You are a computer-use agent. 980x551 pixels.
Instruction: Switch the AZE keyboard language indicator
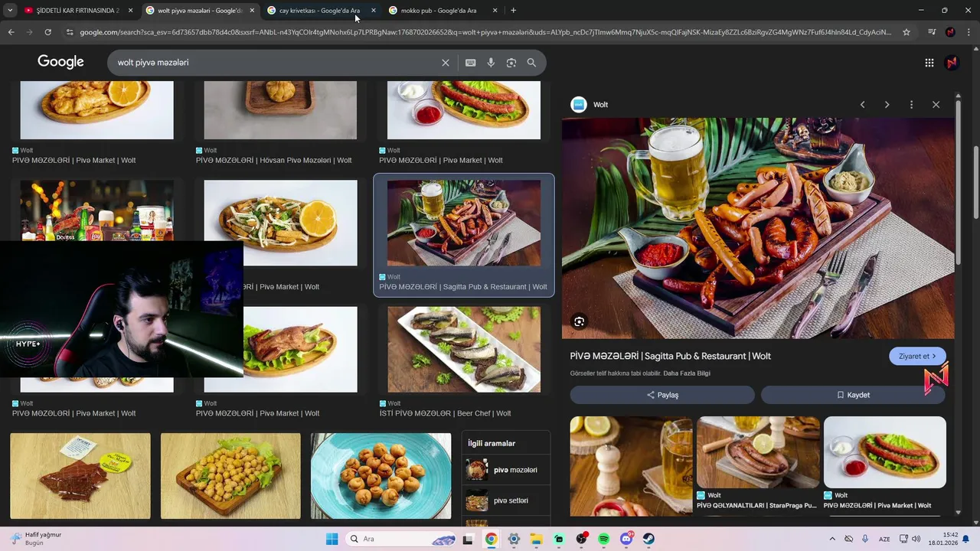click(x=884, y=539)
